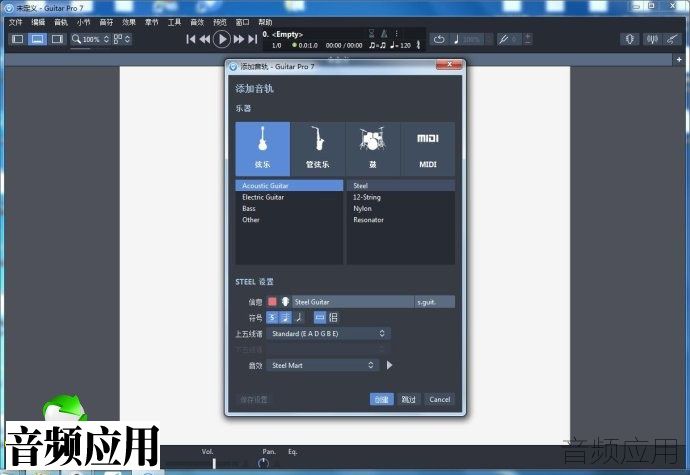The image size is (690, 475).
Task: Open the red track color swatch
Action: (272, 302)
